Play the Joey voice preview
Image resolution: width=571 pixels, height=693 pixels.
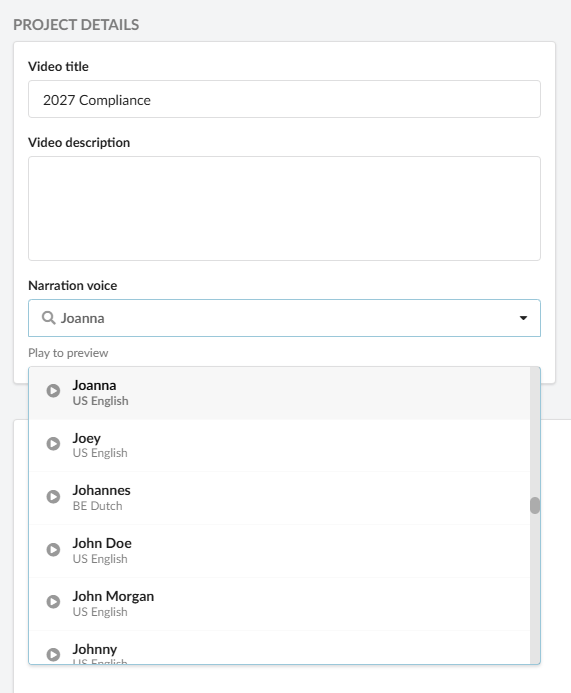(53, 443)
